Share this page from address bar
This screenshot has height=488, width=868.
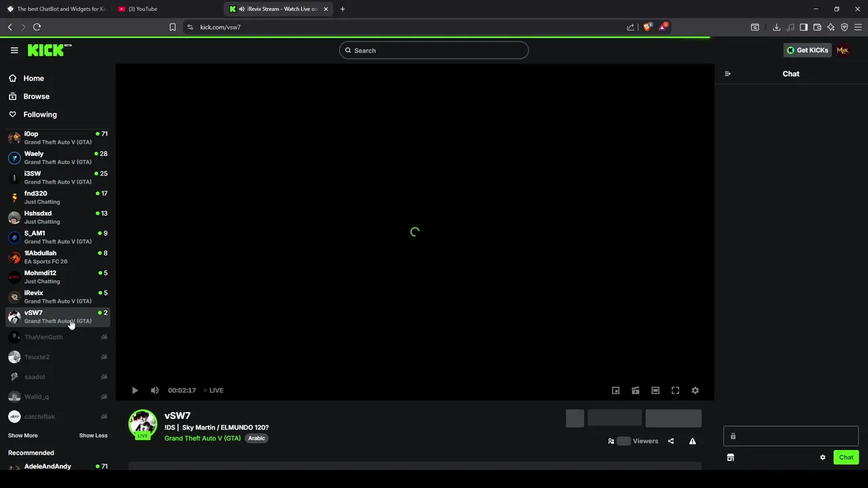(631, 27)
